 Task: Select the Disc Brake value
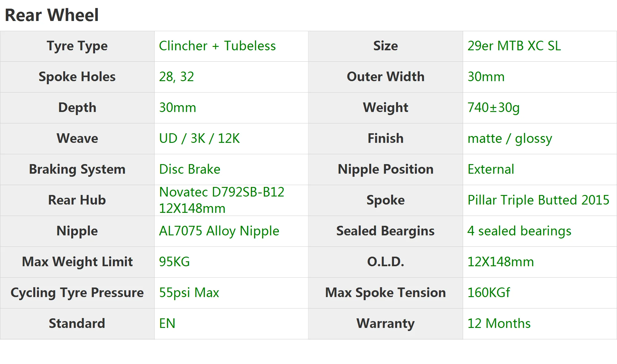[x=189, y=169]
